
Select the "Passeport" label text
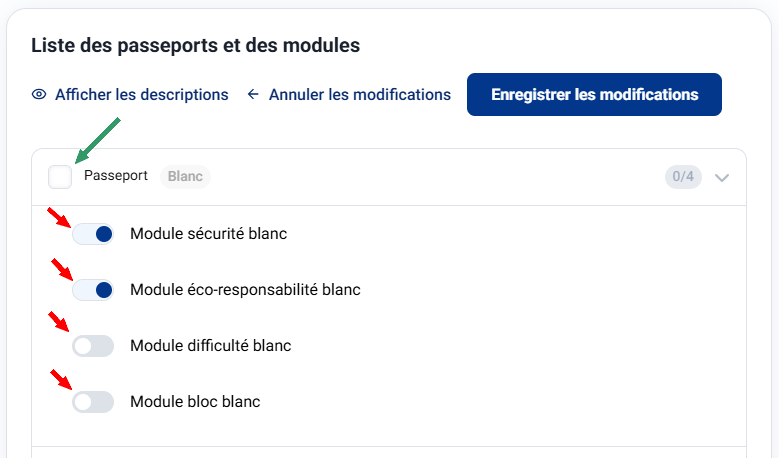pos(116,176)
